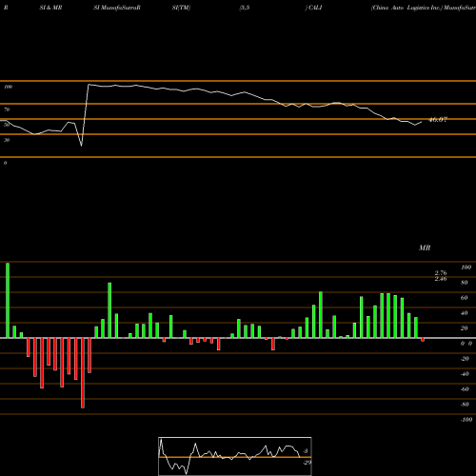This screenshot has height=476, width=476.
Task: Open the mini overview chart at the bottom
Action: point(235,456)
